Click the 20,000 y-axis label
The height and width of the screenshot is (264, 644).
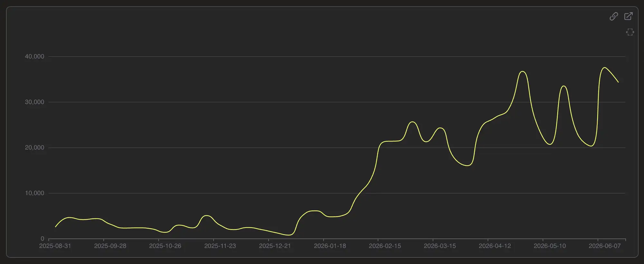(34, 148)
